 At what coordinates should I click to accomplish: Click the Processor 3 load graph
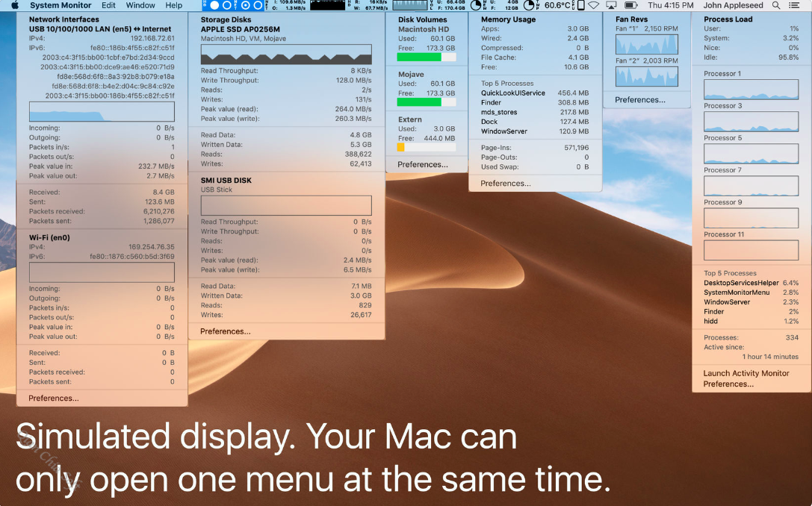point(751,122)
